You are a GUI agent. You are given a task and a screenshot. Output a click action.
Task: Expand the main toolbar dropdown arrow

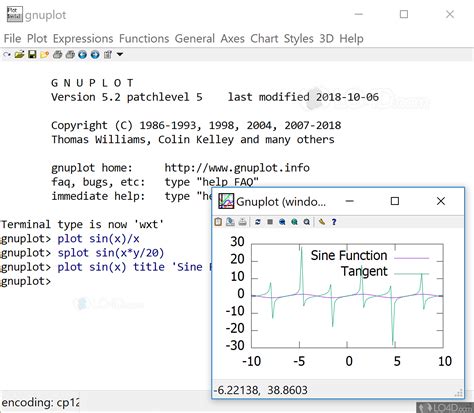[x=120, y=54]
